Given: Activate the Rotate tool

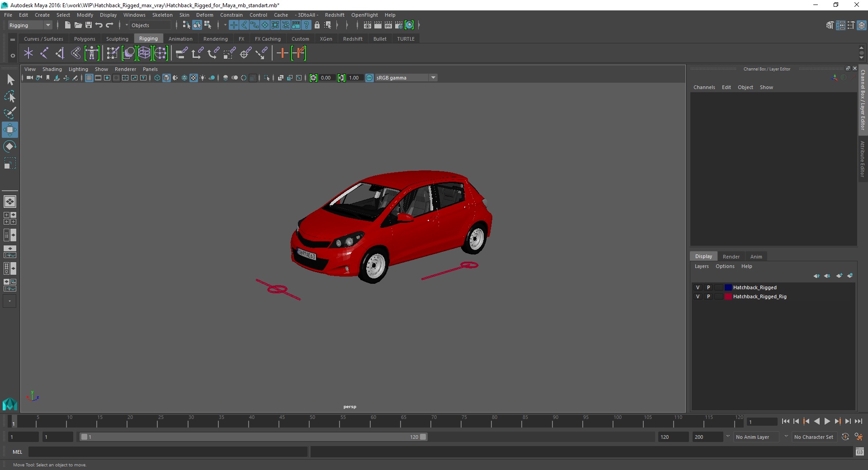Looking at the screenshot, I should (10, 146).
